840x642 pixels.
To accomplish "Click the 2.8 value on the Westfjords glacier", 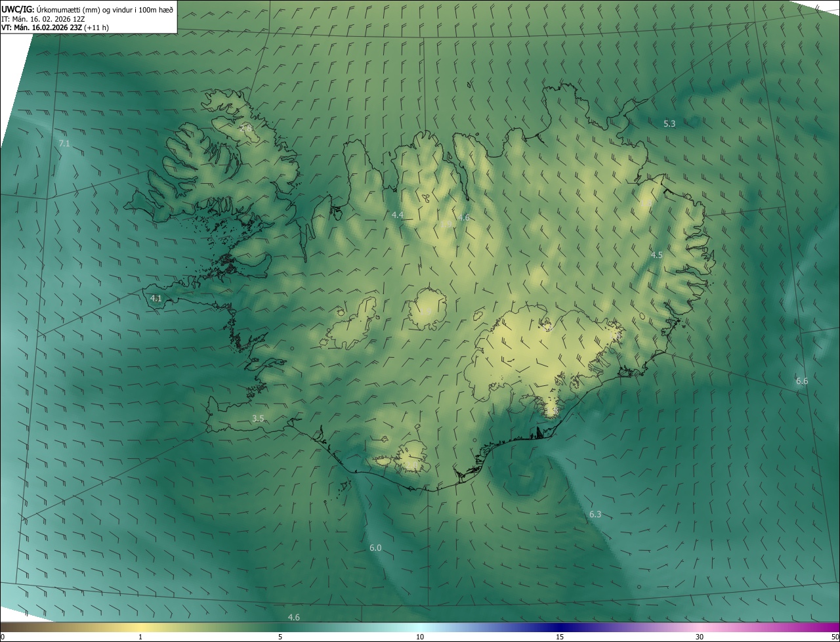I will [x=247, y=127].
